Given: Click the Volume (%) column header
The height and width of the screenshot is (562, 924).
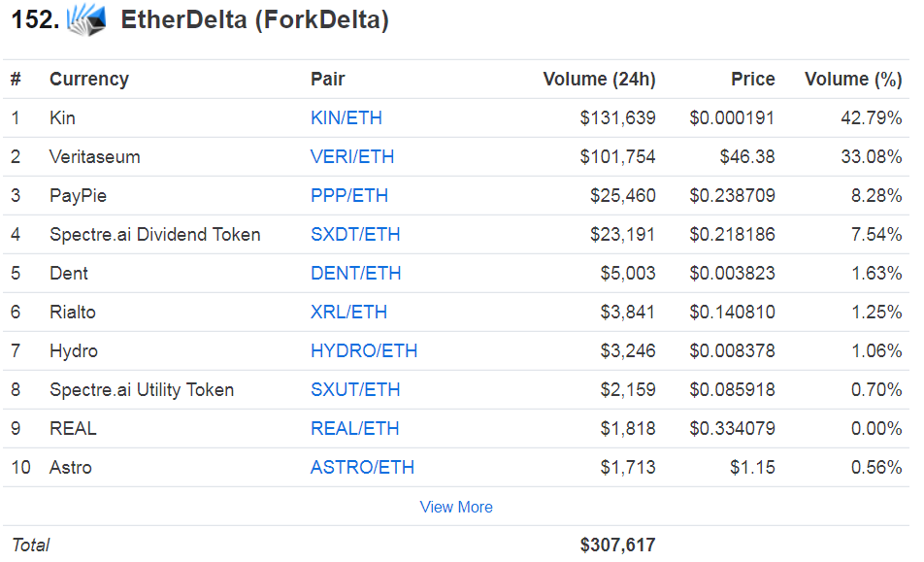Looking at the screenshot, I should point(853,80).
